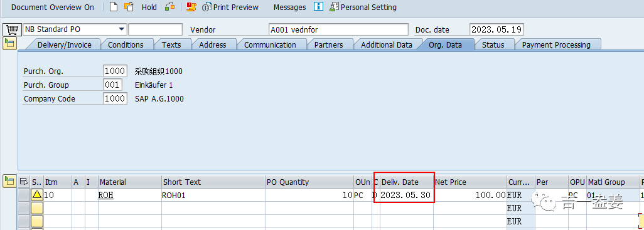Click the Purch. Group field 001
The image size is (644, 230).
pyautogui.click(x=112, y=85)
